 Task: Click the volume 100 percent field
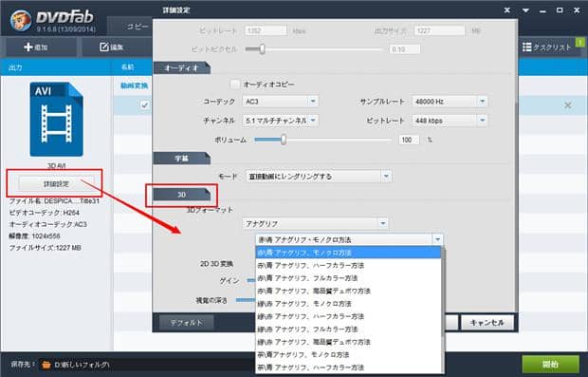tap(409, 140)
